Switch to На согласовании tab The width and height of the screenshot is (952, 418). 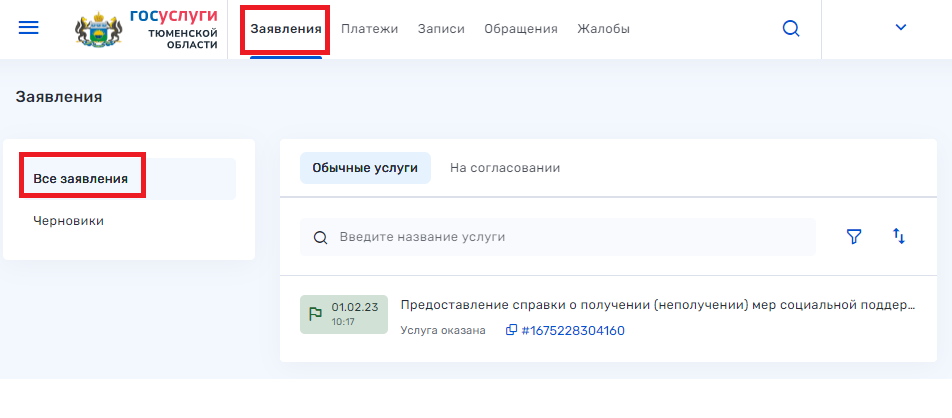point(504,168)
